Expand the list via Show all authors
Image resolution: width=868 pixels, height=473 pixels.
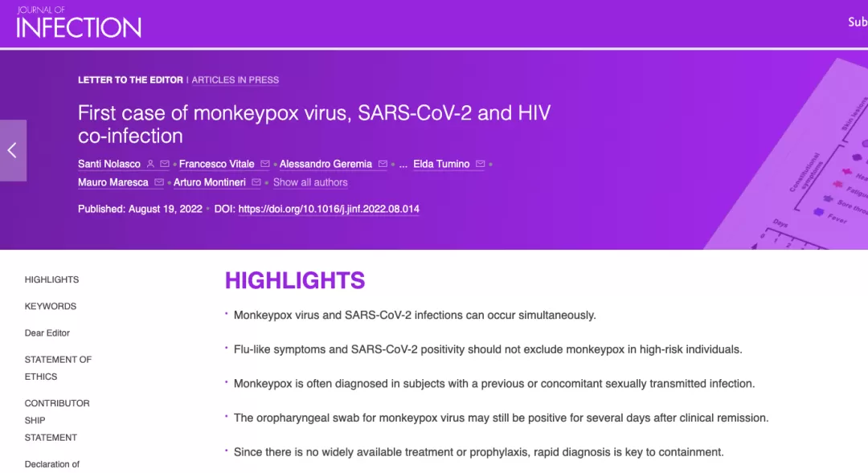pos(310,182)
